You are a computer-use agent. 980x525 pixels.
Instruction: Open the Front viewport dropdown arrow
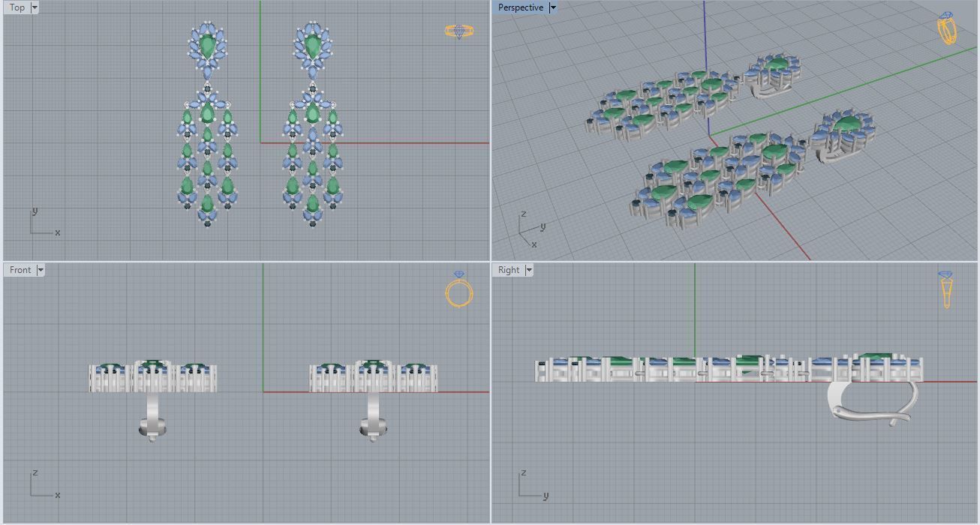pos(41,270)
